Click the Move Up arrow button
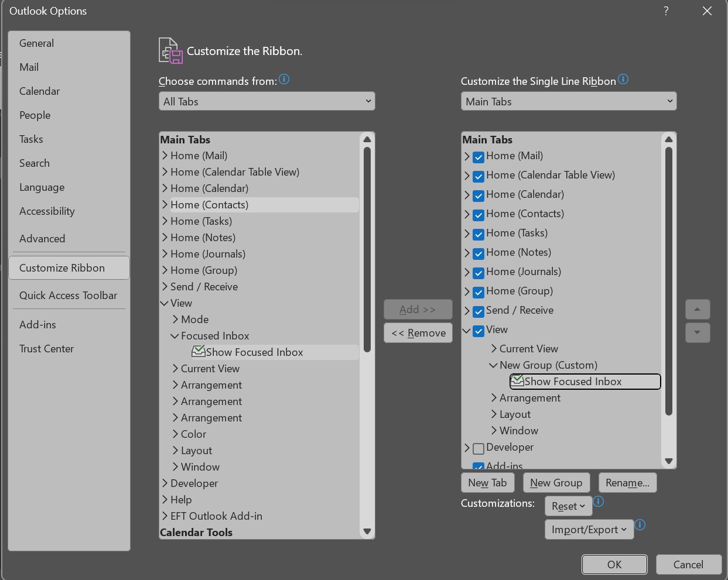 698,309
